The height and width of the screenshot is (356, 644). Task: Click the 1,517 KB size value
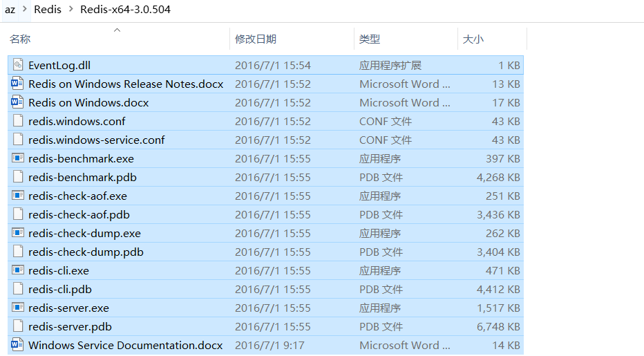498,308
